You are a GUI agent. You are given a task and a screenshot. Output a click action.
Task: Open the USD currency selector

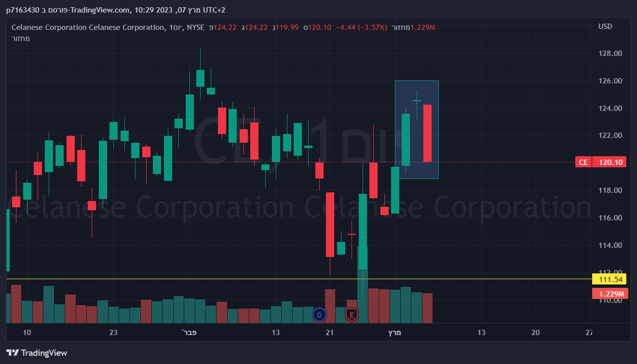pos(605,26)
